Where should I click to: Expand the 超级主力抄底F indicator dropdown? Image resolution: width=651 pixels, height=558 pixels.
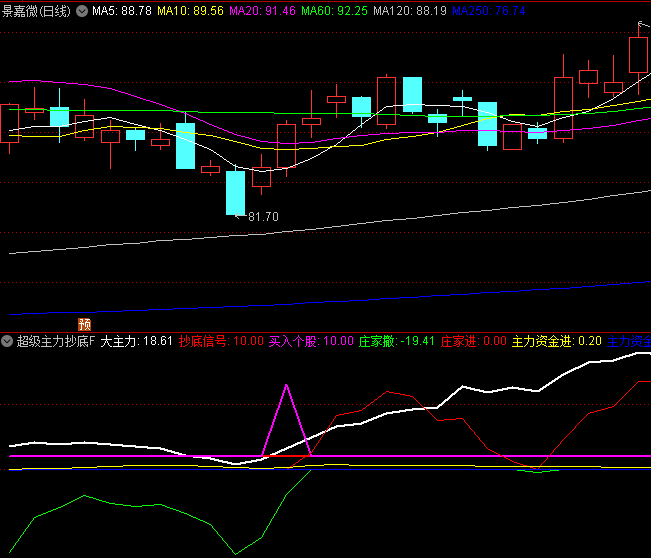pos(7,341)
